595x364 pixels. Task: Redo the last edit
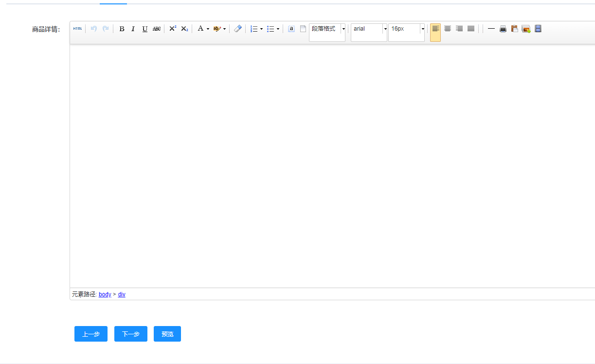pyautogui.click(x=106, y=29)
